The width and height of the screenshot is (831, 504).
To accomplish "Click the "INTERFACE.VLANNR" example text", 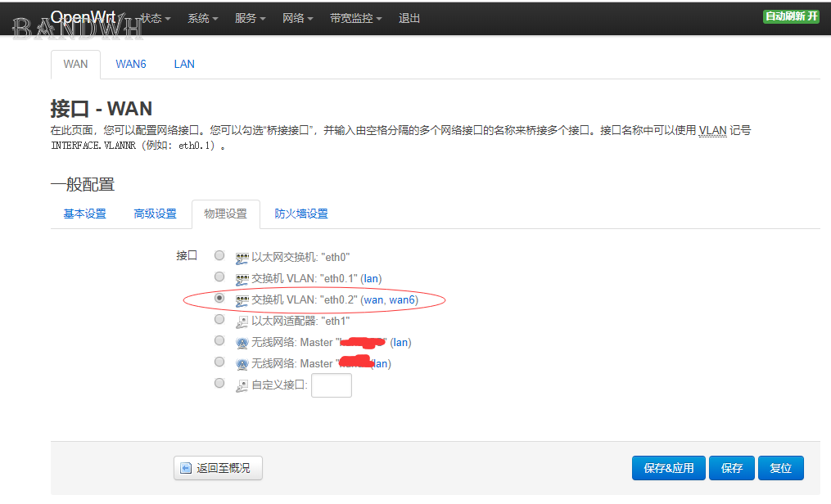I will pos(93,145).
